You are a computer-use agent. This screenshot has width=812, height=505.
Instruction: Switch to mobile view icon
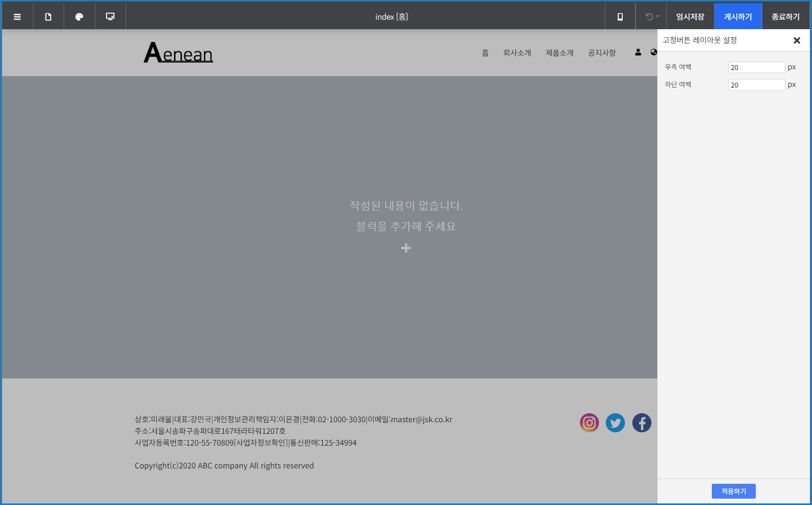click(x=620, y=17)
